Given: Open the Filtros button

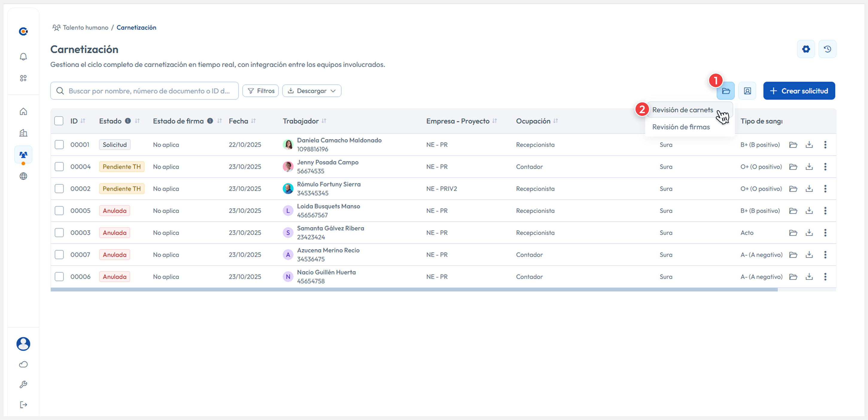Looking at the screenshot, I should [261, 91].
